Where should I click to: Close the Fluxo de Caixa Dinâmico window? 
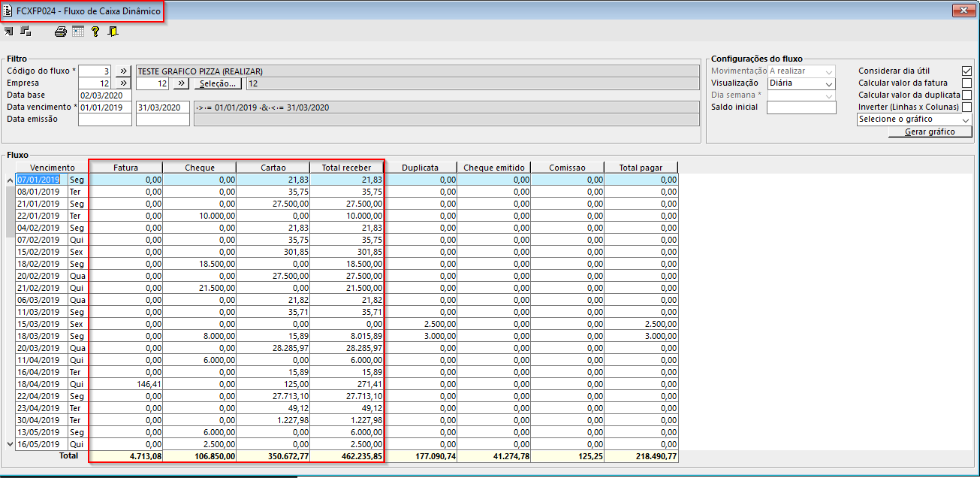962,10
